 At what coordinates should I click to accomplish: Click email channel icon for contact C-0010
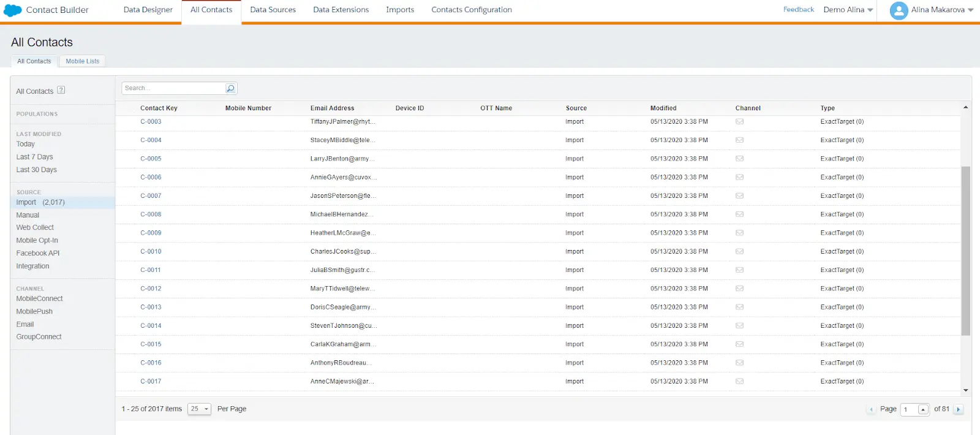pos(739,252)
